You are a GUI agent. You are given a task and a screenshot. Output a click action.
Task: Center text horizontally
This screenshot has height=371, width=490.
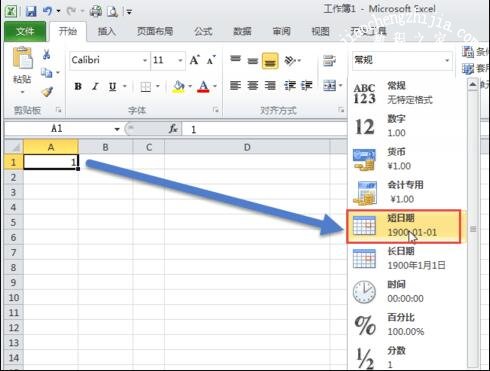point(253,86)
